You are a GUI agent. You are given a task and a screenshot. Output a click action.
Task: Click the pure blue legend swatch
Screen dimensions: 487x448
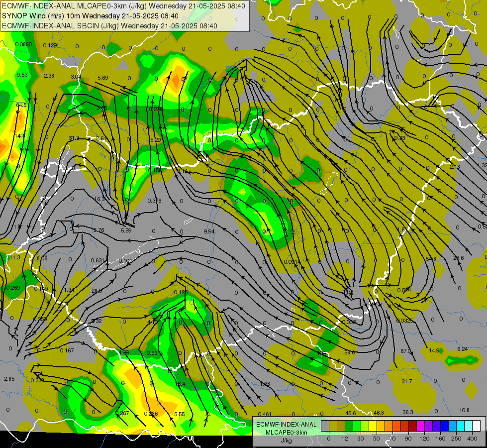445,426
